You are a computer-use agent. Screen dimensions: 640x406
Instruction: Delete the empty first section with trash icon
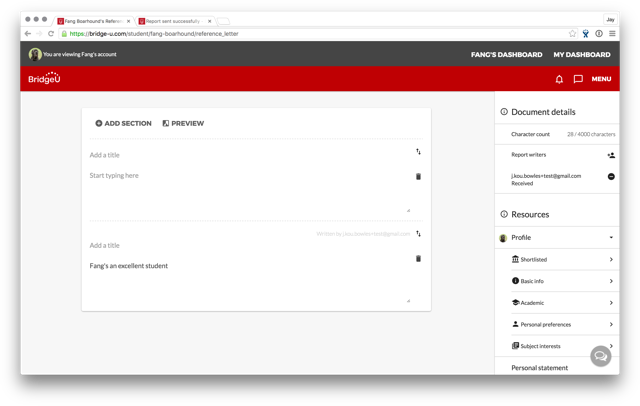(x=418, y=176)
